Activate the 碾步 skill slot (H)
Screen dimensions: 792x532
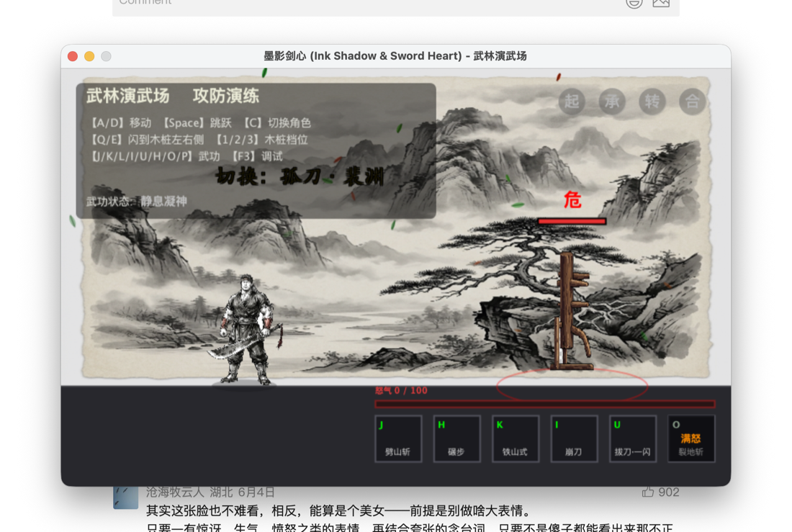456,438
